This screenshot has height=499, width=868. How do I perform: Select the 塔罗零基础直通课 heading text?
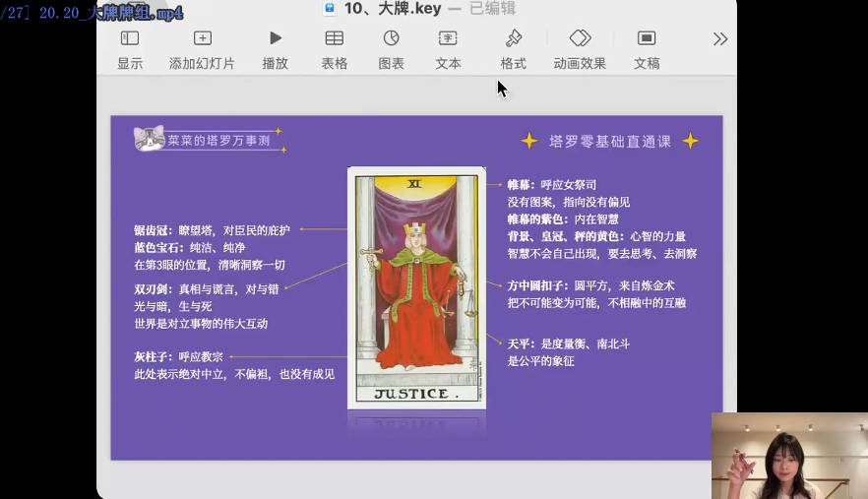coord(609,141)
